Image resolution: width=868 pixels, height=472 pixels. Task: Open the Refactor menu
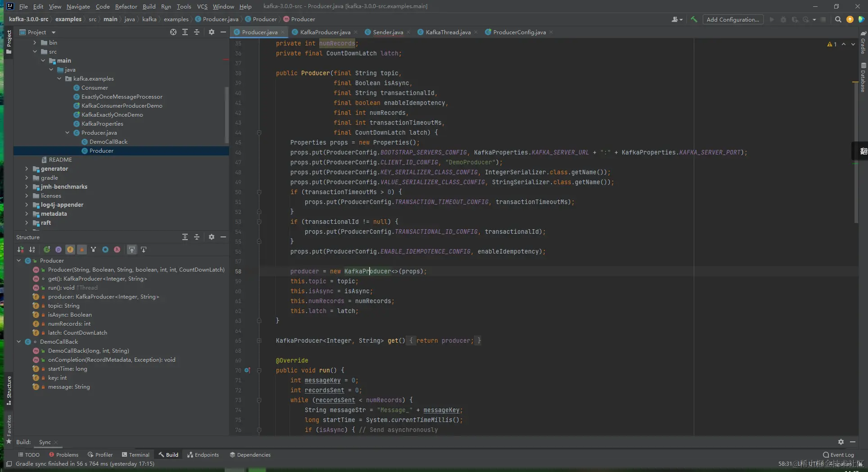click(126, 6)
